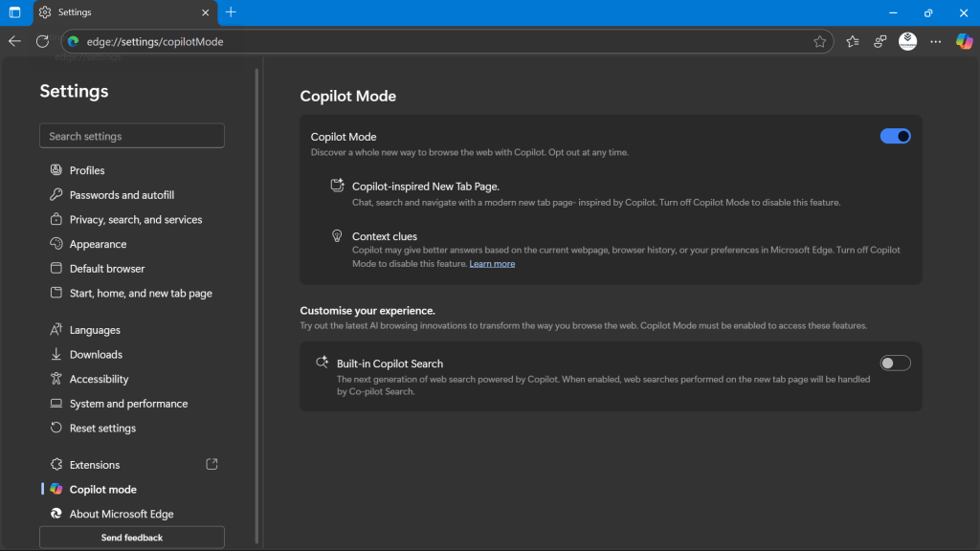The height and width of the screenshot is (551, 980).
Task: Open the Favorites list icon
Action: tap(853, 41)
